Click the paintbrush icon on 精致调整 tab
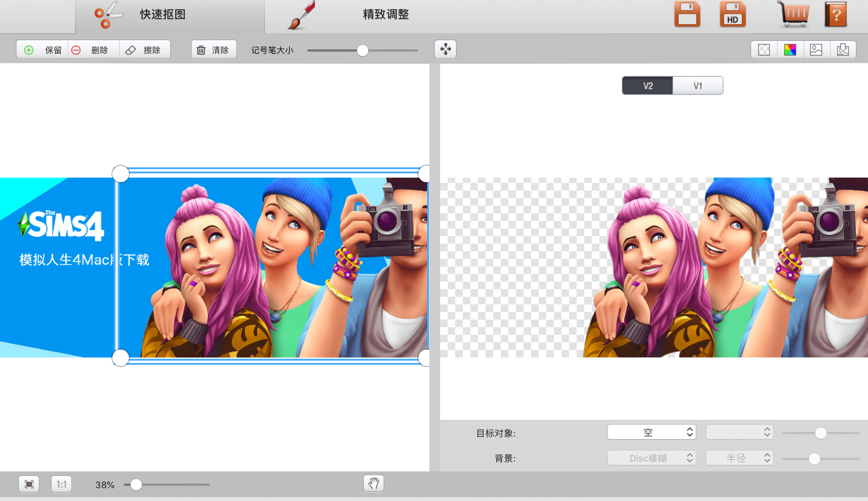The height and width of the screenshot is (501, 868). click(x=302, y=15)
